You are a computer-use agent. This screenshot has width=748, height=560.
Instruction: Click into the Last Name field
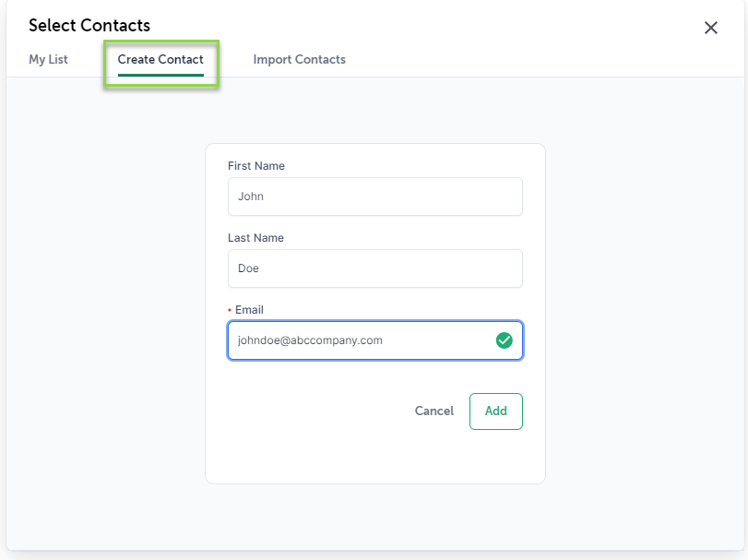click(375, 268)
